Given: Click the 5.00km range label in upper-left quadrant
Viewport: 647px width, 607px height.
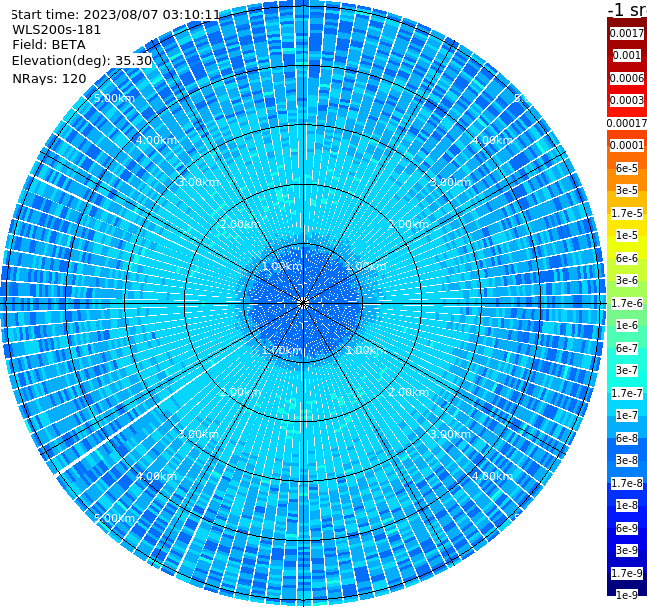Looking at the screenshot, I should click(115, 98).
